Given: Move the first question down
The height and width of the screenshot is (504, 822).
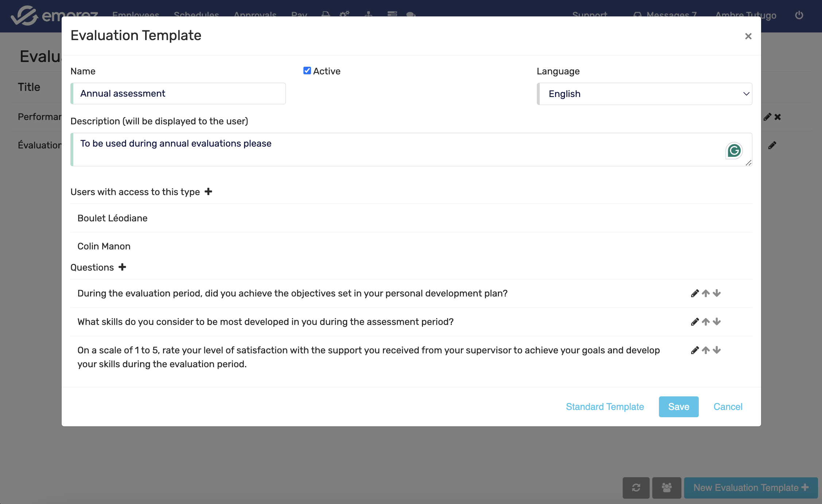Looking at the screenshot, I should click(x=717, y=293).
